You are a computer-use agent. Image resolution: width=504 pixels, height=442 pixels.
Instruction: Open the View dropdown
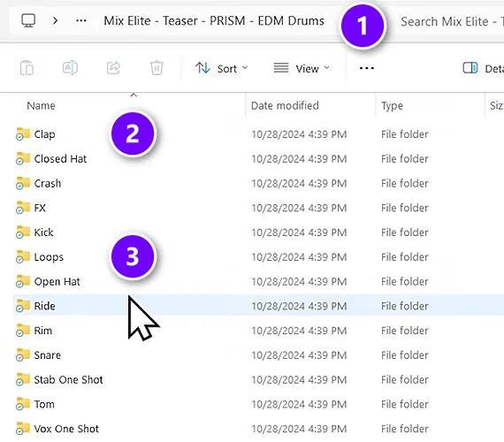coord(302,68)
